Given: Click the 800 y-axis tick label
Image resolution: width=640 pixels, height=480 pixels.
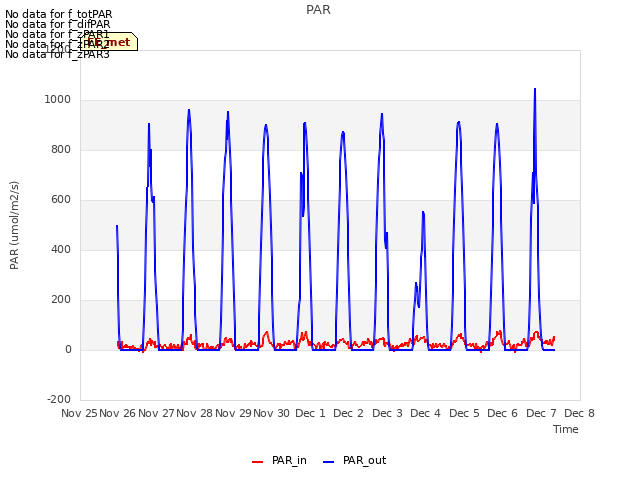Looking at the screenshot, I should (61, 150).
